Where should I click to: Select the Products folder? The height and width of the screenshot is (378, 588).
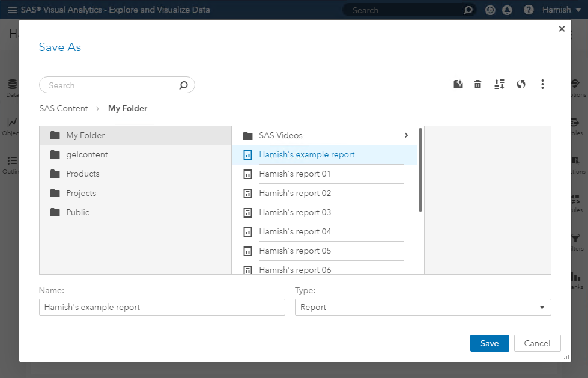pos(83,174)
